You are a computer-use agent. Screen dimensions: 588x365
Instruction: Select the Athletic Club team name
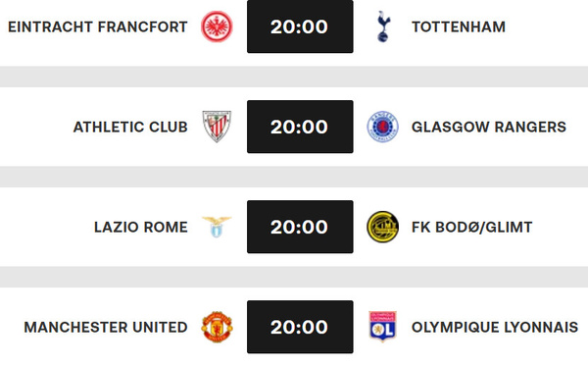click(130, 127)
